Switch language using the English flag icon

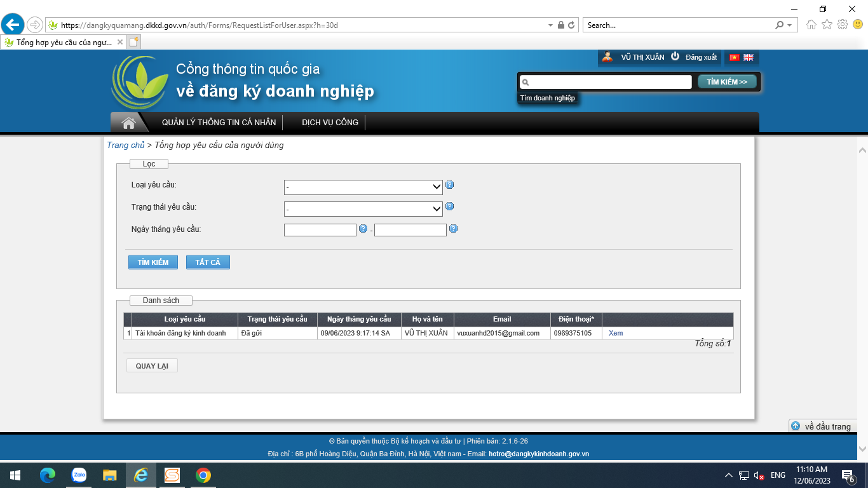point(749,57)
